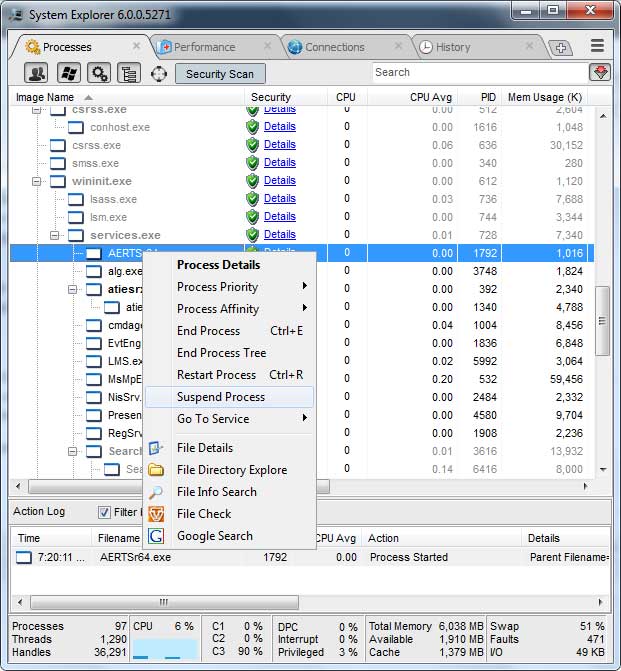Show processes of all users icon
This screenshot has height=671, width=621.
pyautogui.click(x=36, y=73)
